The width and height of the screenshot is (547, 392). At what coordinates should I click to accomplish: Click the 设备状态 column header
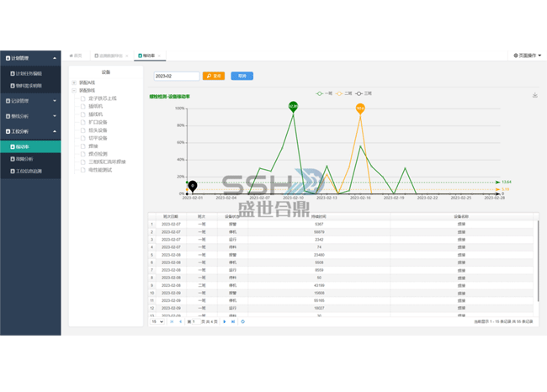pyautogui.click(x=232, y=216)
